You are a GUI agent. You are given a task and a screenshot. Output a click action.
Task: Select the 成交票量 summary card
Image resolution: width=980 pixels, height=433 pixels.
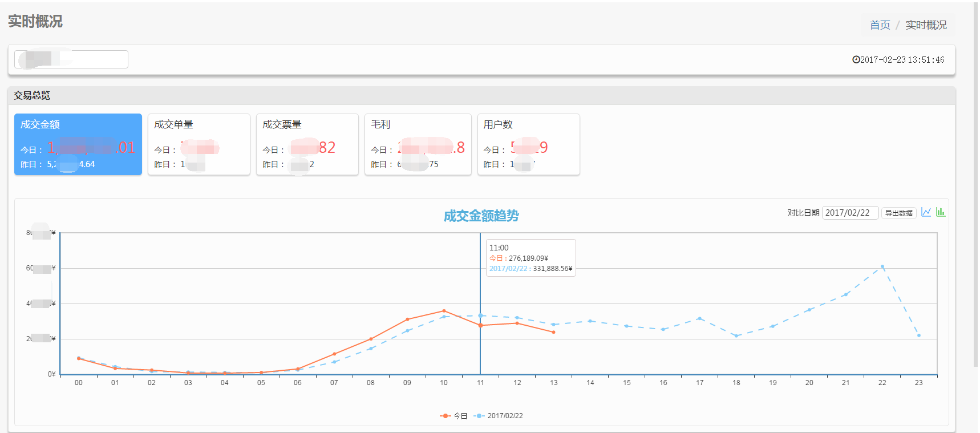[307, 144]
